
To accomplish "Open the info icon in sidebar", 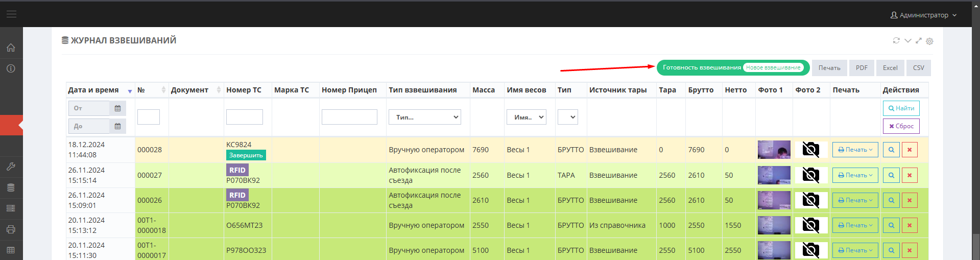I will click(x=11, y=68).
